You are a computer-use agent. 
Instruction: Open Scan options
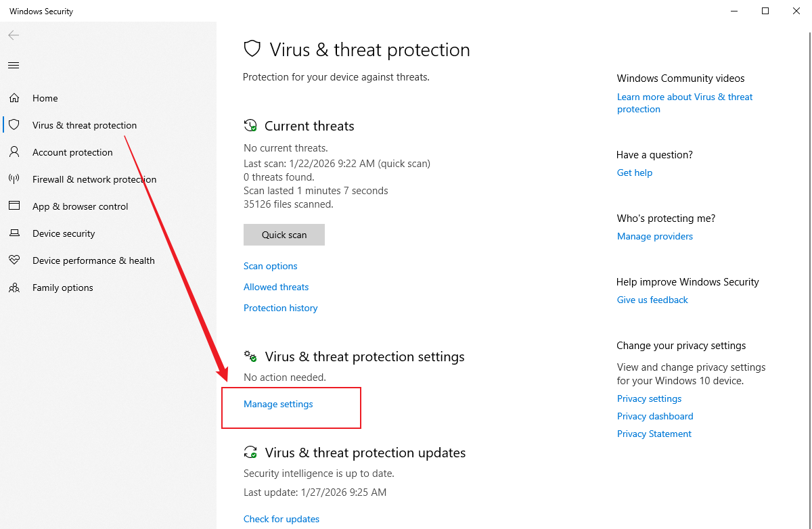pyautogui.click(x=270, y=266)
